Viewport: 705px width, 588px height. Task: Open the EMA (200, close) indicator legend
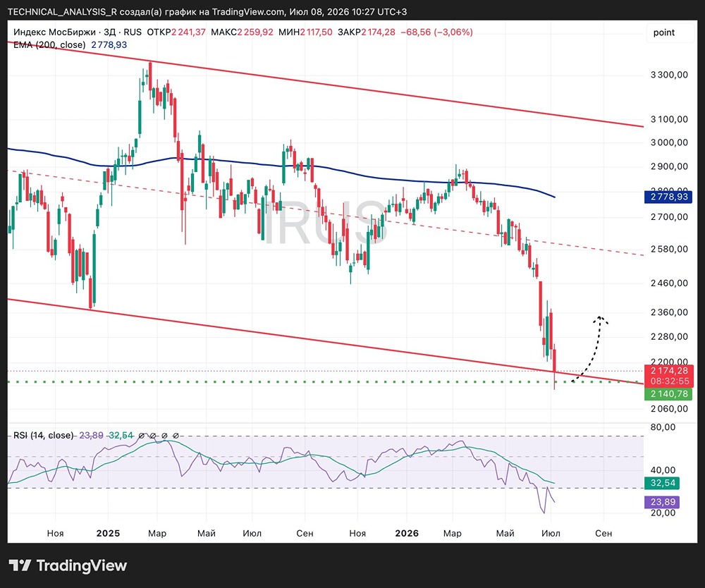coord(49,45)
